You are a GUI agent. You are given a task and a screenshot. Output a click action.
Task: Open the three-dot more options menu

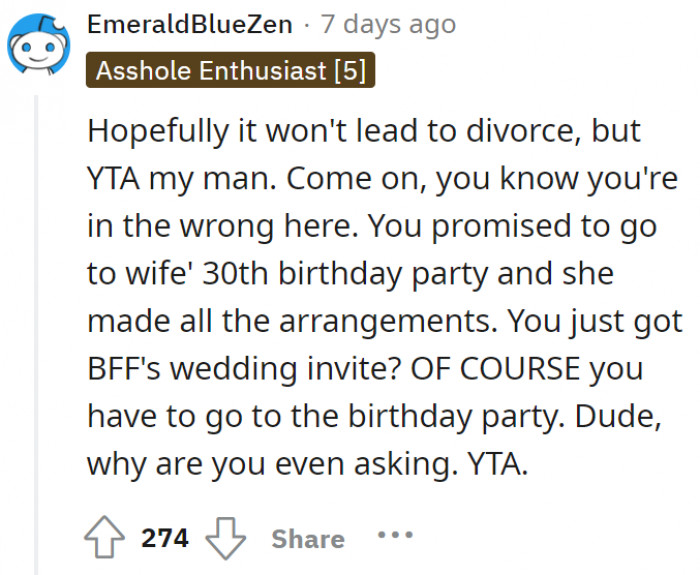pos(395,536)
